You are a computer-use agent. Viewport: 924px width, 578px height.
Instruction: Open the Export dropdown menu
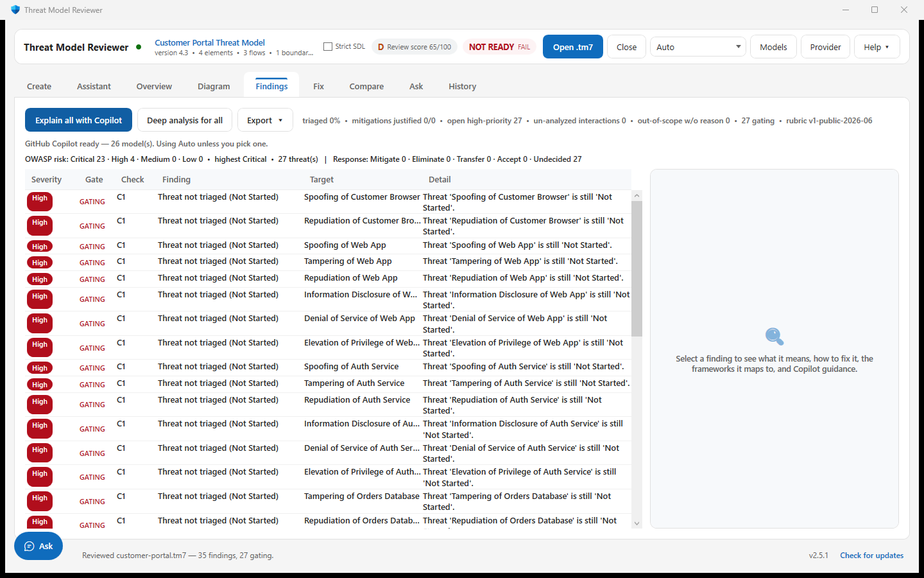coord(265,120)
